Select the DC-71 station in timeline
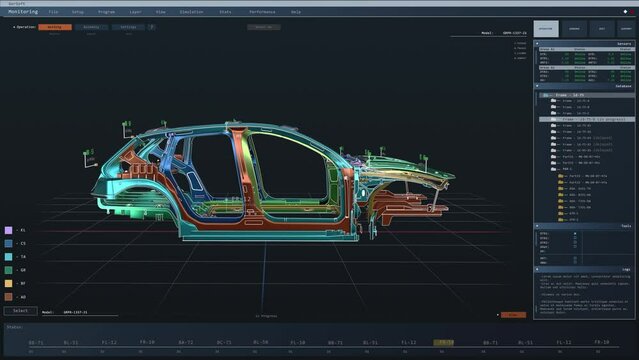 [224, 342]
